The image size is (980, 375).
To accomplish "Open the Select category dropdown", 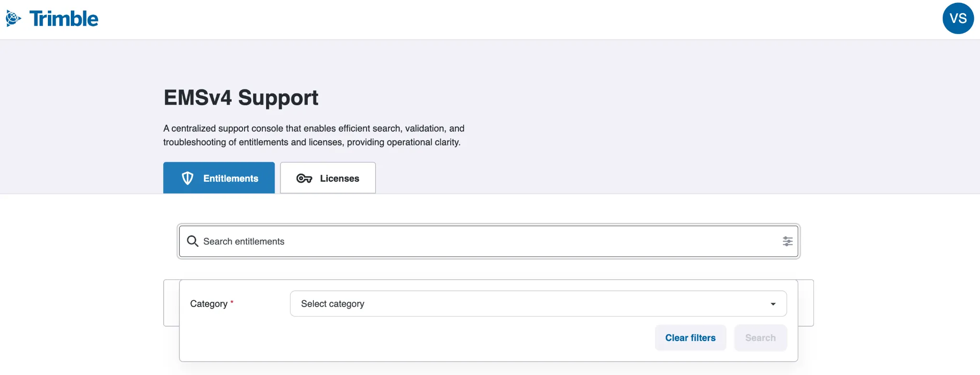I will point(538,304).
